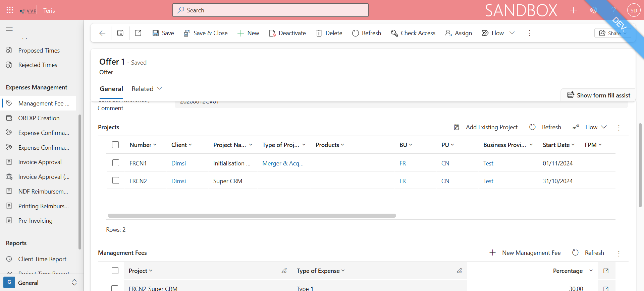Open Test business provider in FRCN2 row
The width and height of the screenshot is (644, 291).
[488, 181]
